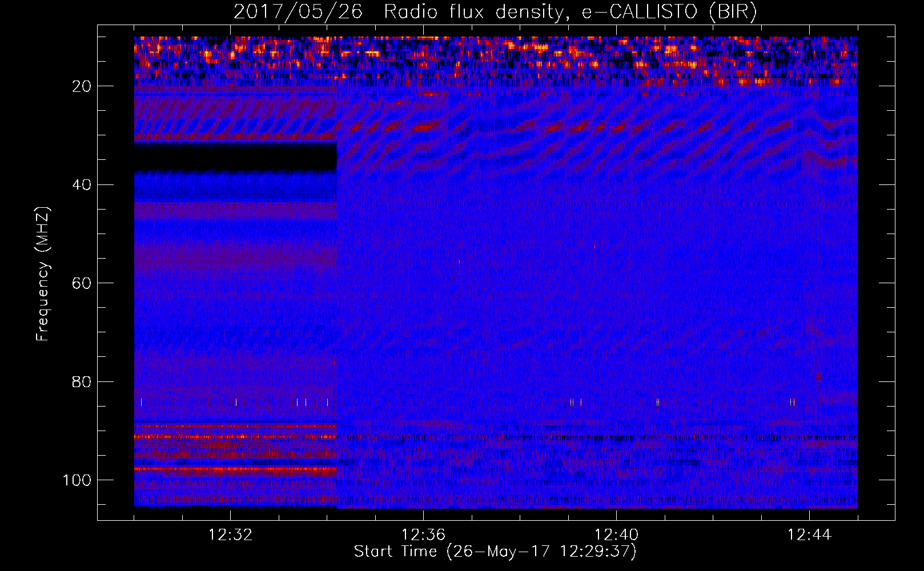Click the 12:36 time tick label
The height and width of the screenshot is (571, 924).
pos(423,535)
